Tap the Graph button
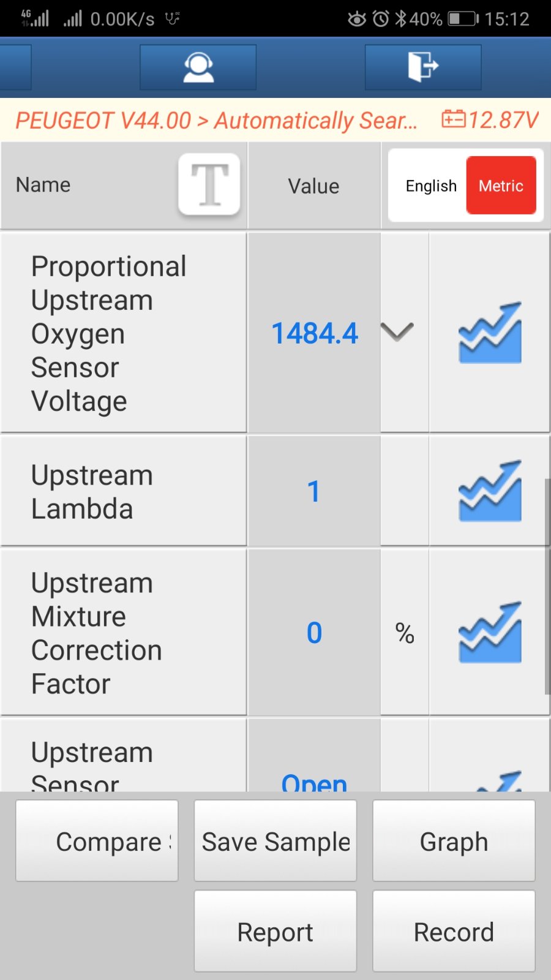 click(454, 841)
